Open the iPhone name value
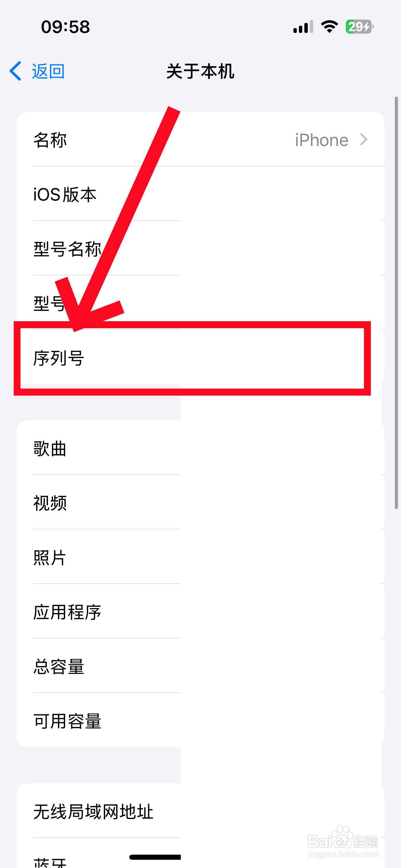 click(321, 140)
